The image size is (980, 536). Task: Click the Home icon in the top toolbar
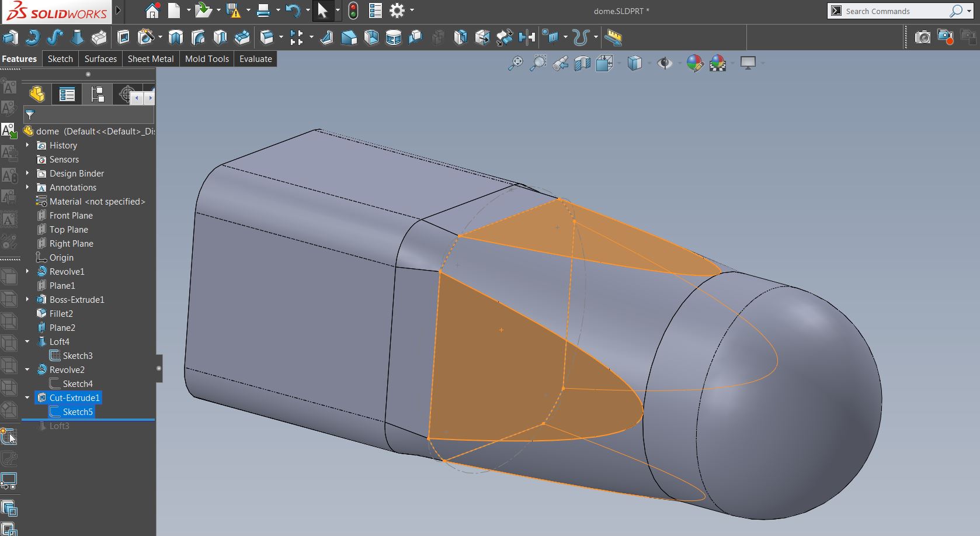152,11
